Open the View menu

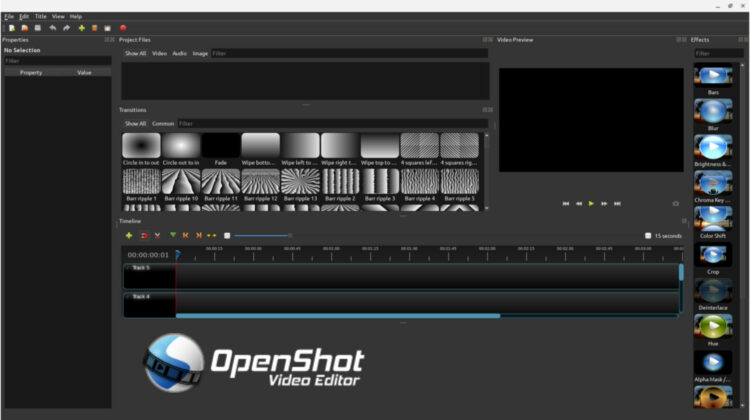coord(58,16)
